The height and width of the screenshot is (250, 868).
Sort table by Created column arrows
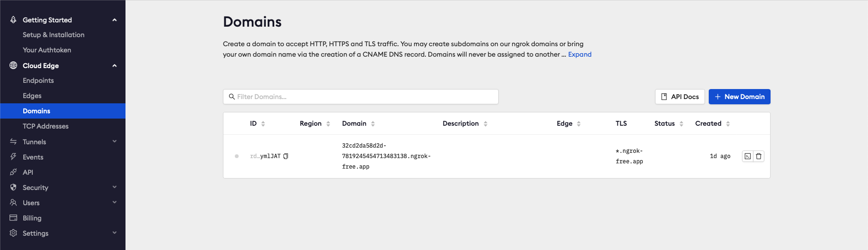728,124
